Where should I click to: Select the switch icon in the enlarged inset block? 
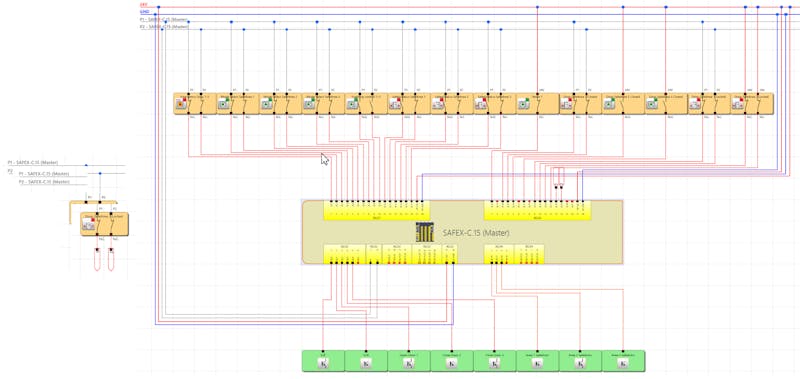click(x=89, y=224)
